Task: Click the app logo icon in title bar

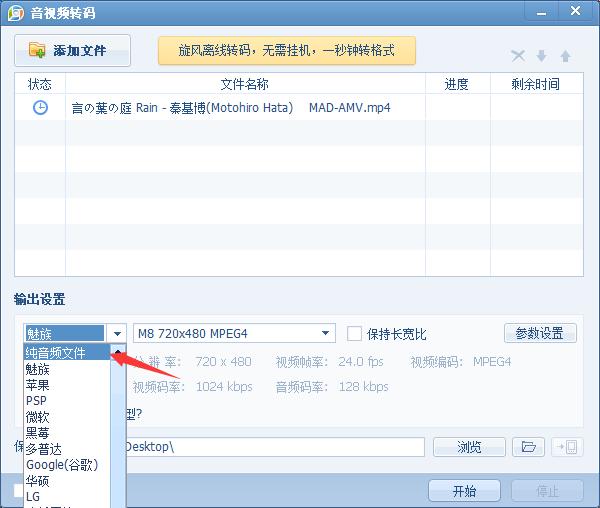Action: pyautogui.click(x=16, y=13)
